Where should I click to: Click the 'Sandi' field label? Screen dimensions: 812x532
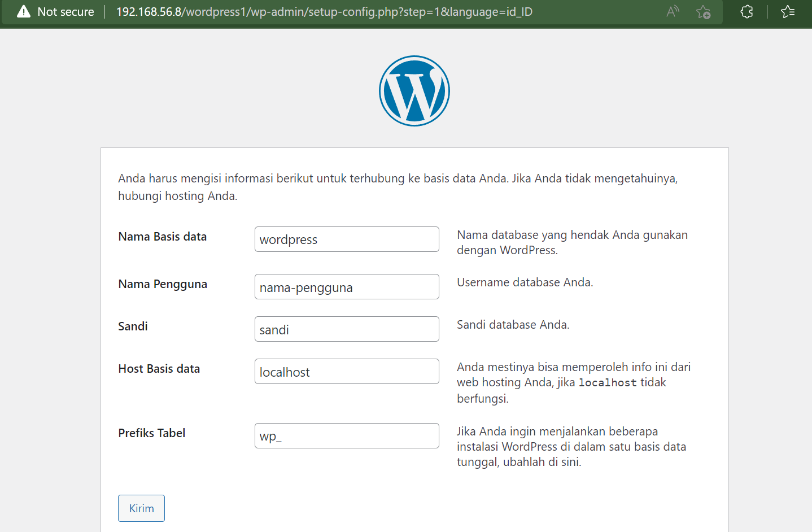tap(133, 326)
